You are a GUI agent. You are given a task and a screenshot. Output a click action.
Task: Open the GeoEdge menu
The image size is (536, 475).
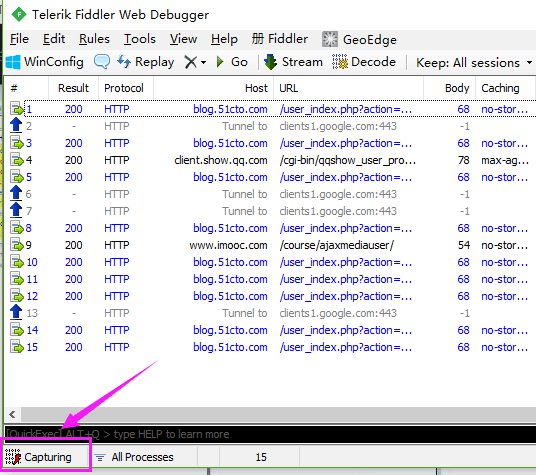coord(359,40)
